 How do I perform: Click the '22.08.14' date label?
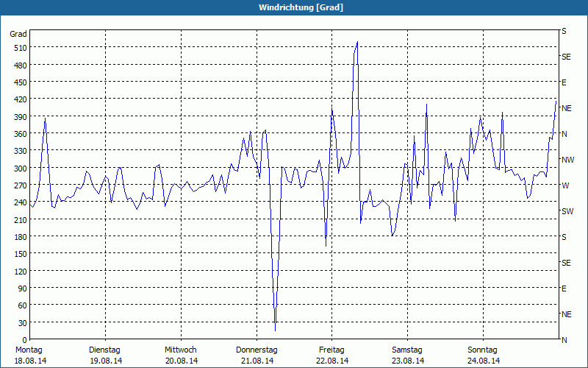[x=332, y=361]
